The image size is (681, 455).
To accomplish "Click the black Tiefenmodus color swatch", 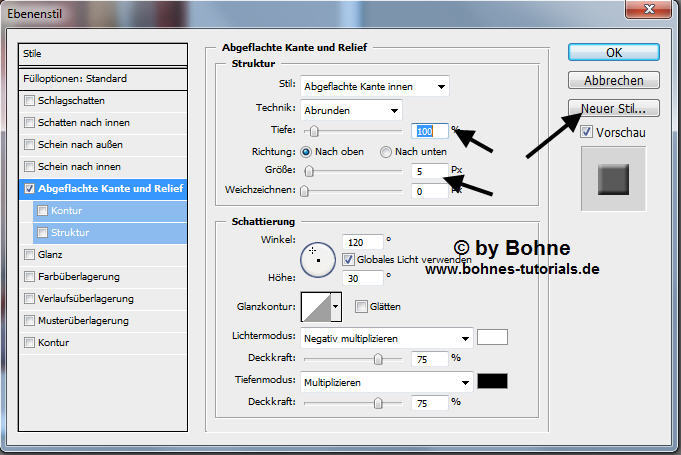I will tap(493, 381).
